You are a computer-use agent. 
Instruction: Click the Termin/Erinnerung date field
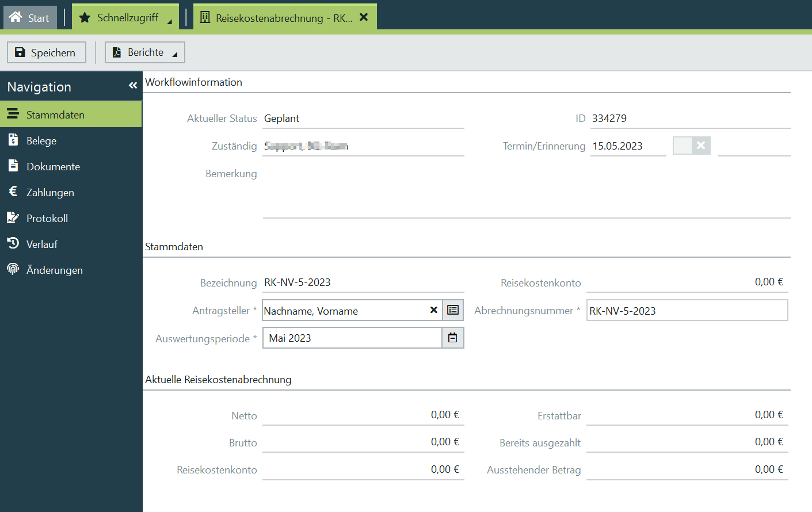627,146
